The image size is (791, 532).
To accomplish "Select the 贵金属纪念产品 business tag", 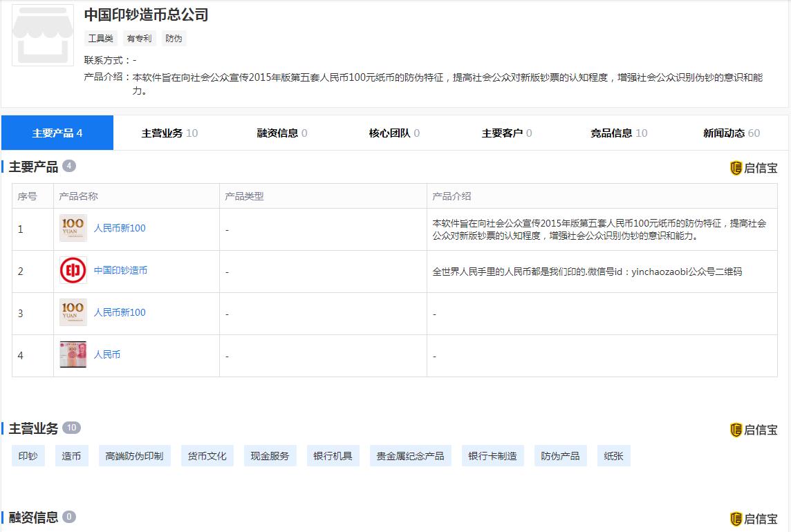I will [410, 456].
